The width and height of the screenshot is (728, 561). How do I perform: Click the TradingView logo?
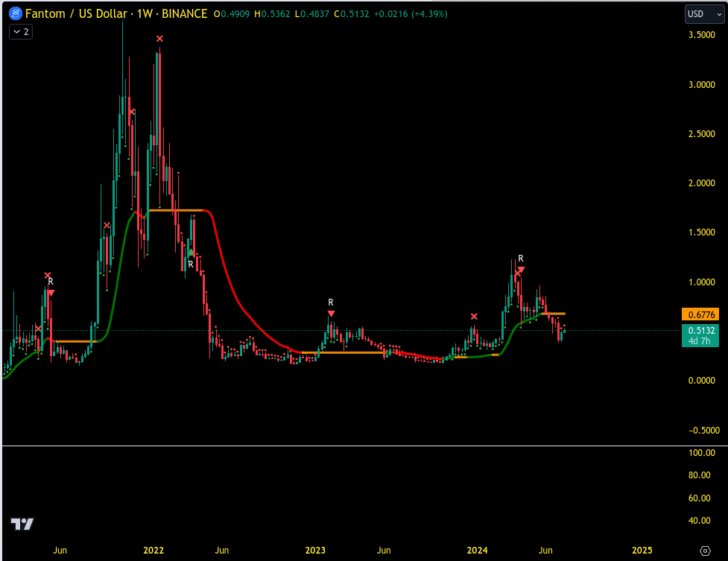22,524
